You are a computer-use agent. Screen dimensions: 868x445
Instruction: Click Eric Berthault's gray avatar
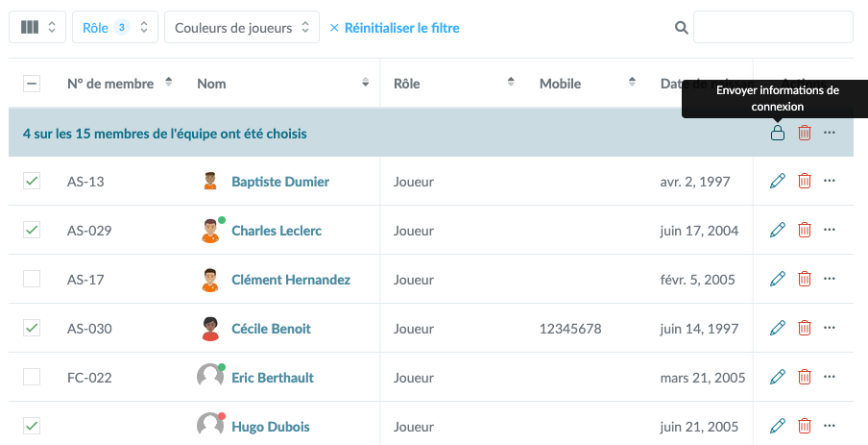click(210, 377)
